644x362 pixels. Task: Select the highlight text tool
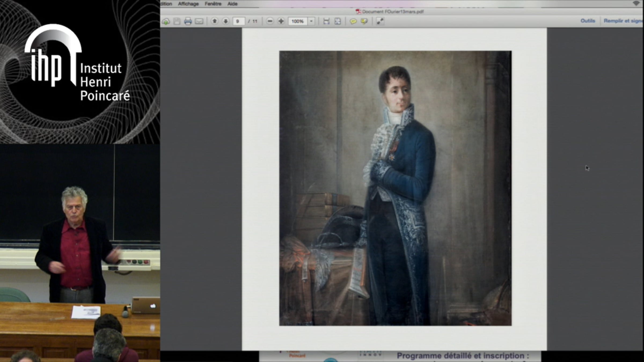(364, 21)
